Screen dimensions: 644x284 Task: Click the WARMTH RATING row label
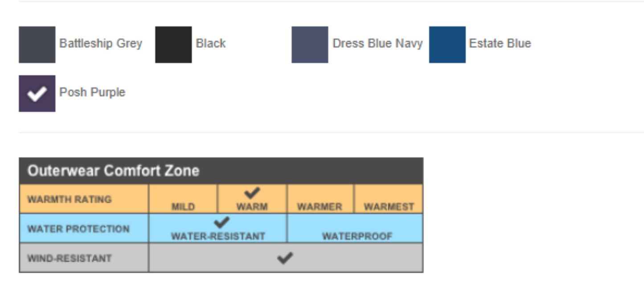[x=70, y=199]
